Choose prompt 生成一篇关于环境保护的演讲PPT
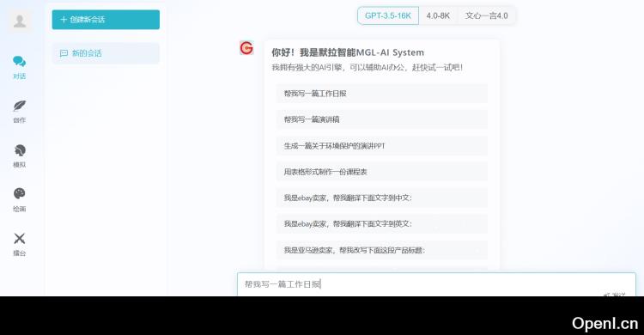 382,145
